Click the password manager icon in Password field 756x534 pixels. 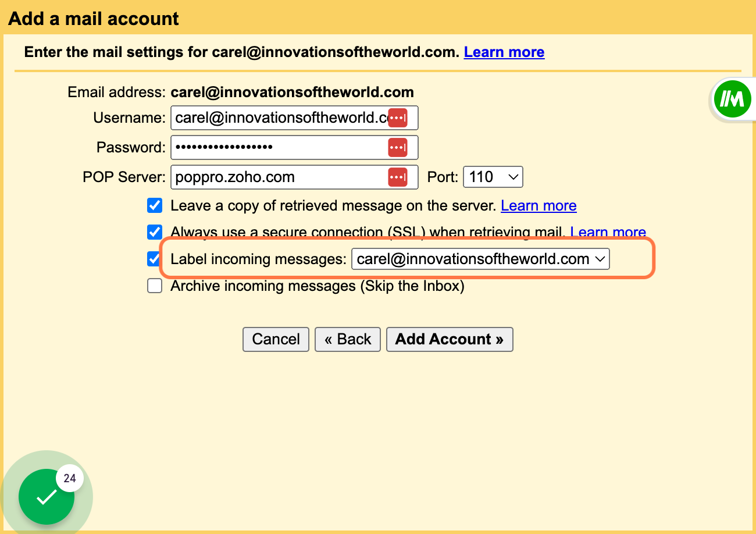[x=398, y=147]
